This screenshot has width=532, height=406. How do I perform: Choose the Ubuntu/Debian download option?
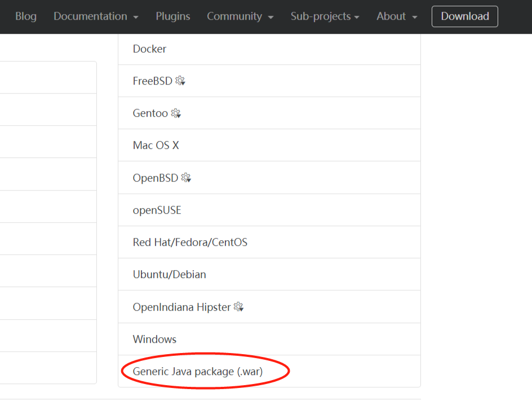point(169,275)
